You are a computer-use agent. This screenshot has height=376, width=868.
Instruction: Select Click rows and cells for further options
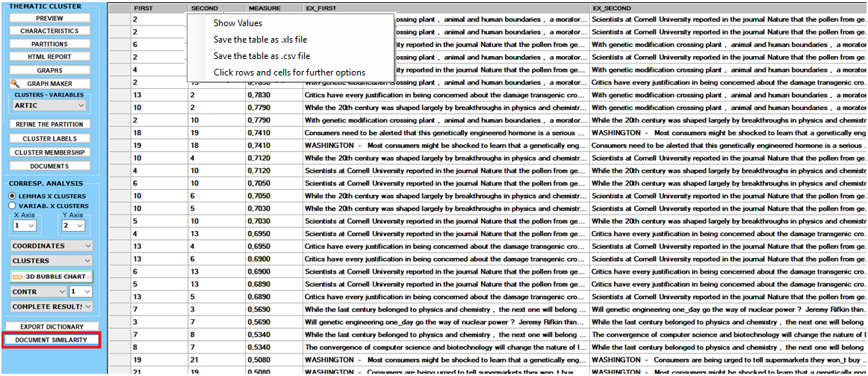click(x=291, y=72)
